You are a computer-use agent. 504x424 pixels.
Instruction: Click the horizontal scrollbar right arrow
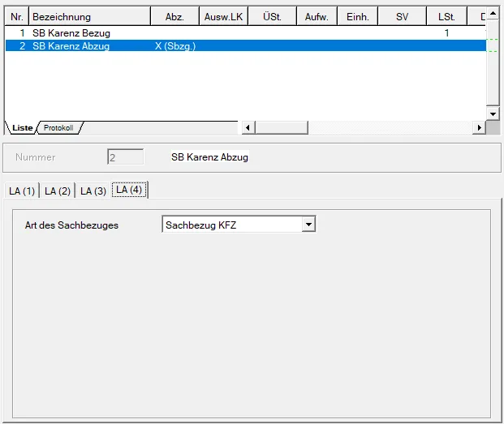pyautogui.click(x=480, y=128)
